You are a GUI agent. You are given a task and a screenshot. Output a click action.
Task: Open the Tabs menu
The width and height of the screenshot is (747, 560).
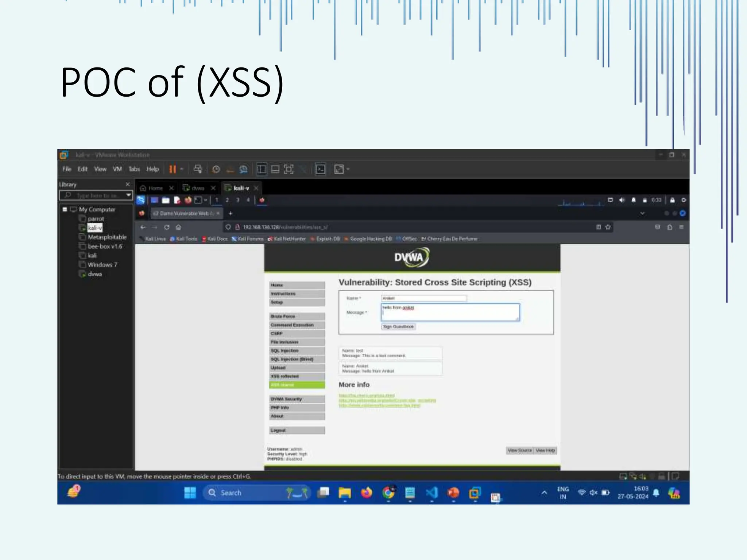134,169
